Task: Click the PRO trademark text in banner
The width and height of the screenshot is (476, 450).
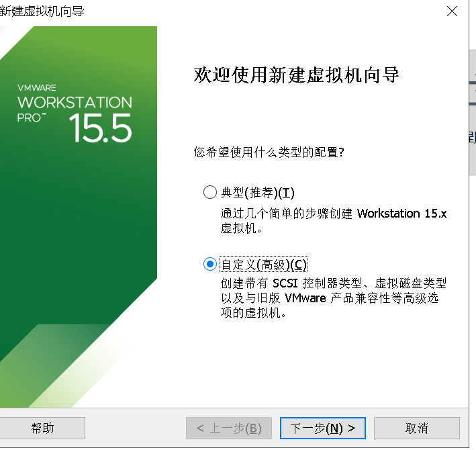Action: click(x=32, y=118)
